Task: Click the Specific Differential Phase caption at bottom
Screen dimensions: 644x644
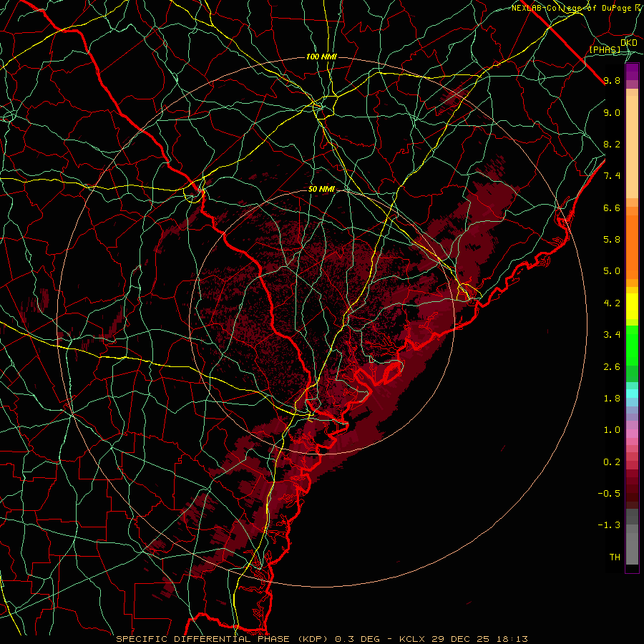Action: [321, 639]
